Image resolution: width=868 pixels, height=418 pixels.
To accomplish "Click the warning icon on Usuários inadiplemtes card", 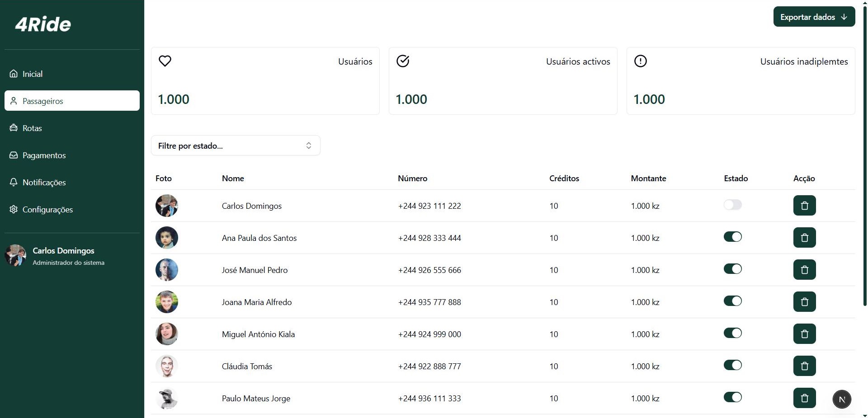I will pos(640,61).
